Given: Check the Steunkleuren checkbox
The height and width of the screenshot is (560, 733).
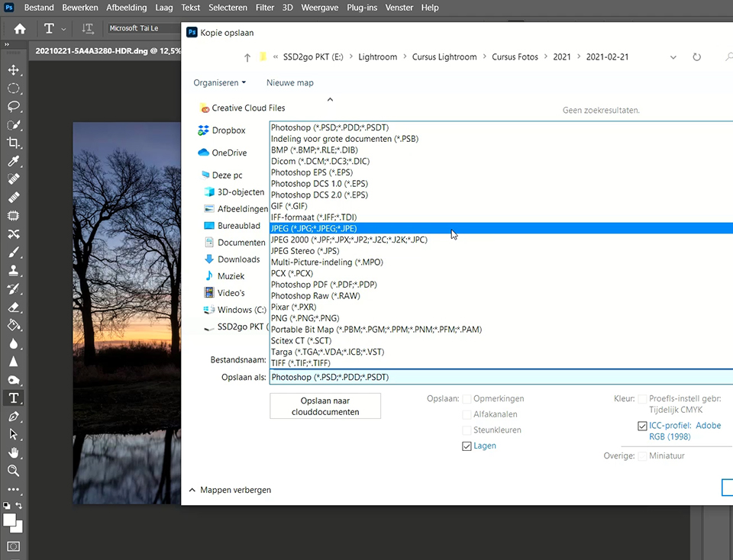Looking at the screenshot, I should tap(467, 430).
